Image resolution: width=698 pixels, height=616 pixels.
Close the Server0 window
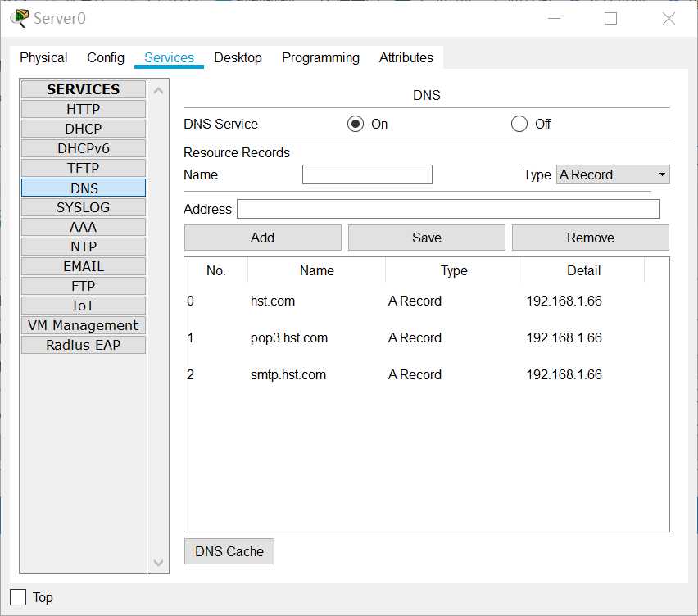point(669,18)
